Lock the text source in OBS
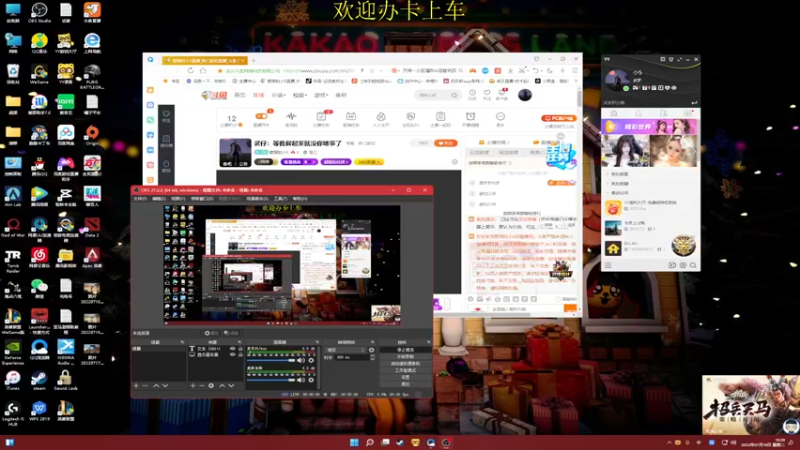Screen dimensions: 800x450 click(x=240, y=348)
